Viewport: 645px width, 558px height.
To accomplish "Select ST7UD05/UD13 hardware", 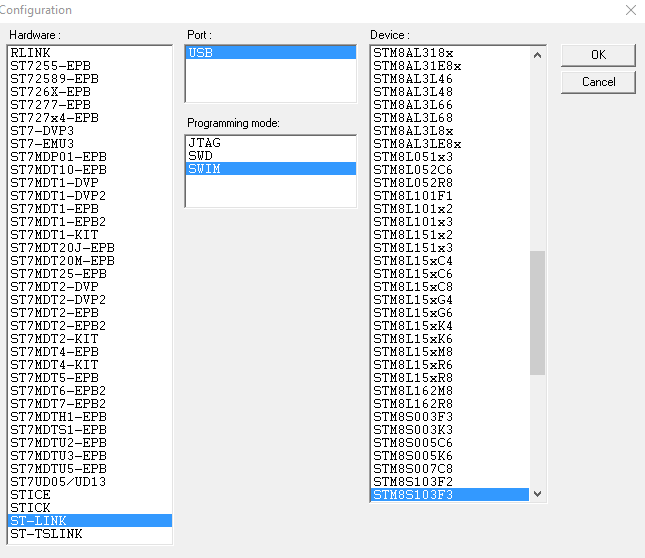I will [90, 482].
